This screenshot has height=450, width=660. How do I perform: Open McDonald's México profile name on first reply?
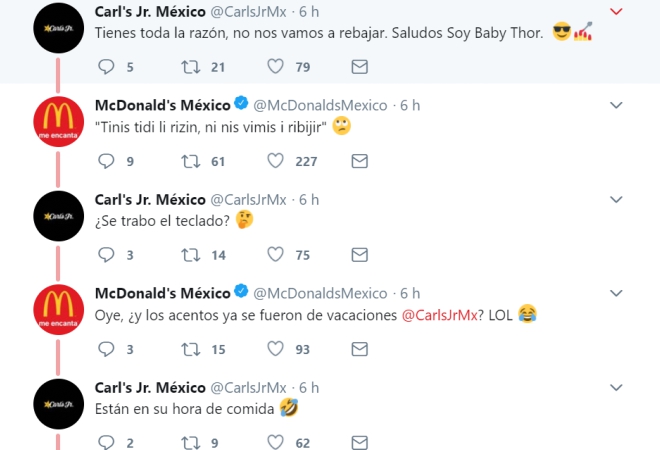(162, 105)
